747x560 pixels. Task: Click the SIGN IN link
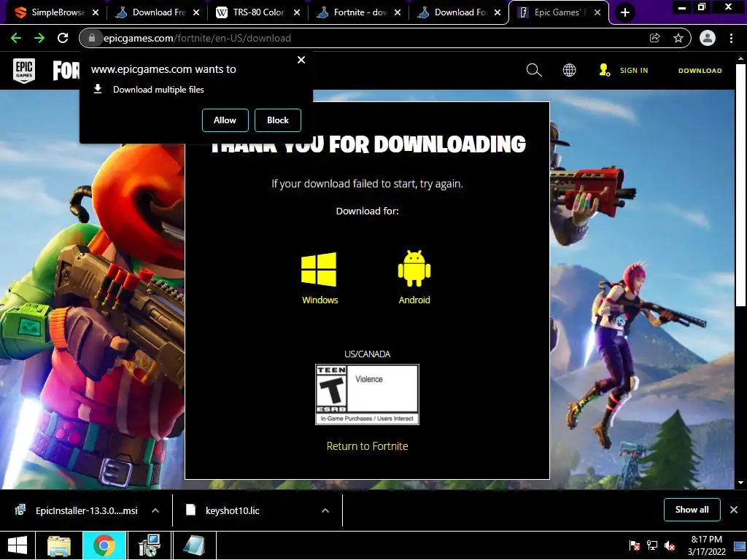634,71
